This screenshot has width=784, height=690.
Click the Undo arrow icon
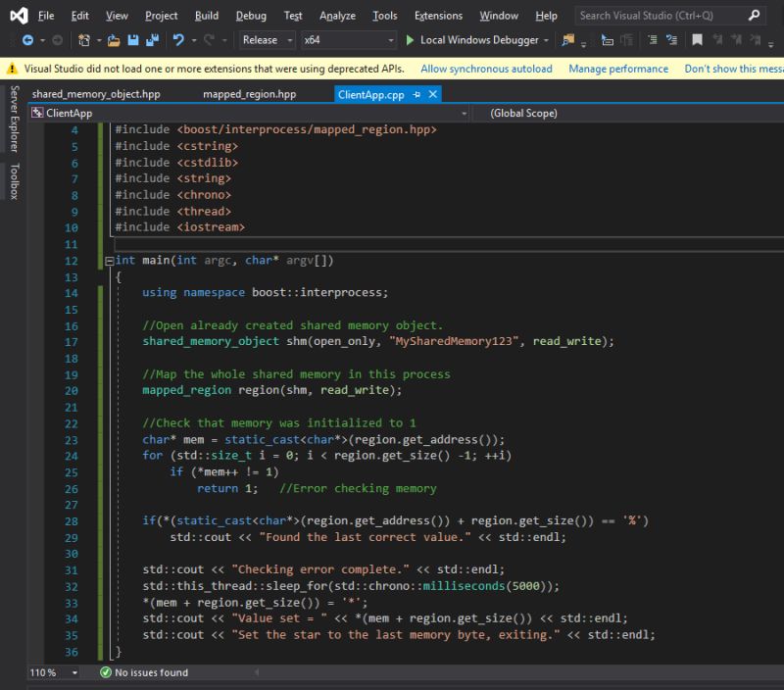pos(178,40)
